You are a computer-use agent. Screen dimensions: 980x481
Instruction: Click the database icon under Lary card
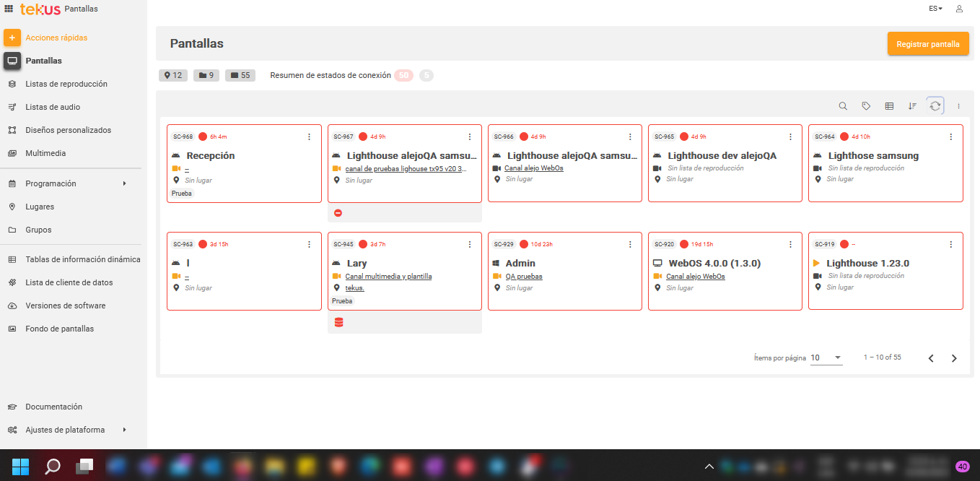tap(338, 322)
